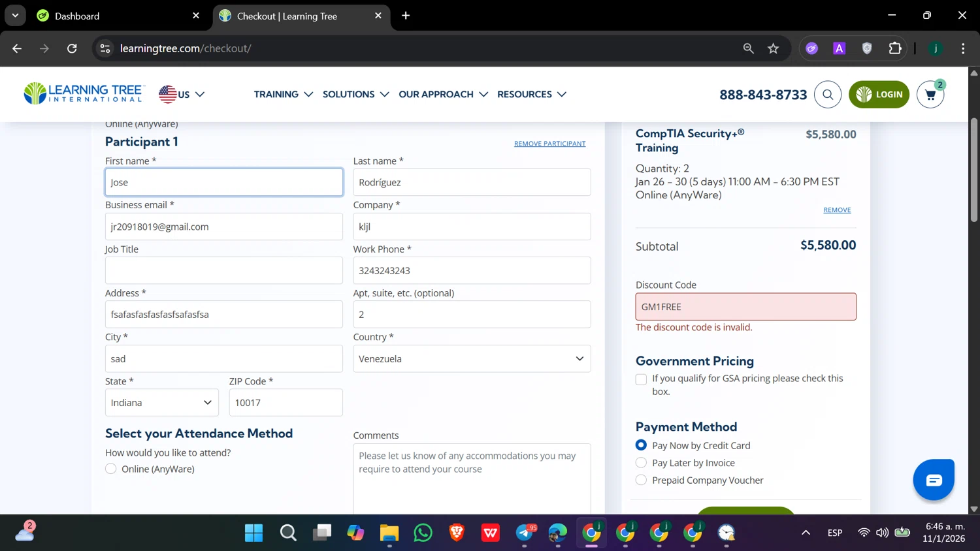Viewport: 980px width, 551px height.
Task: Expand the Solutions menu
Action: (356, 95)
